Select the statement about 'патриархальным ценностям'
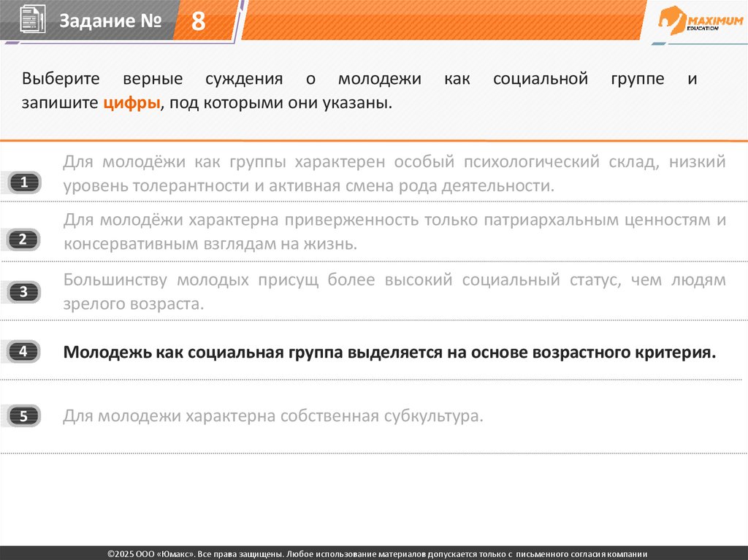748x560 pixels. [x=394, y=231]
